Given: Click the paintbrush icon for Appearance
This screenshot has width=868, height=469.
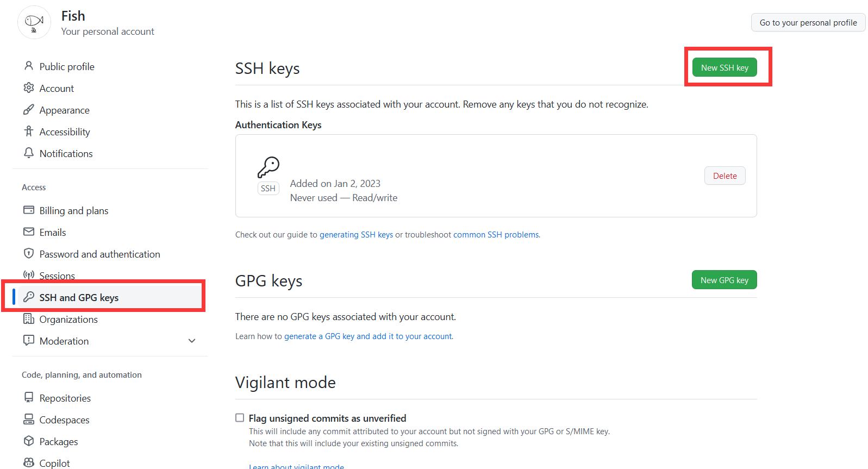Looking at the screenshot, I should 29,110.
